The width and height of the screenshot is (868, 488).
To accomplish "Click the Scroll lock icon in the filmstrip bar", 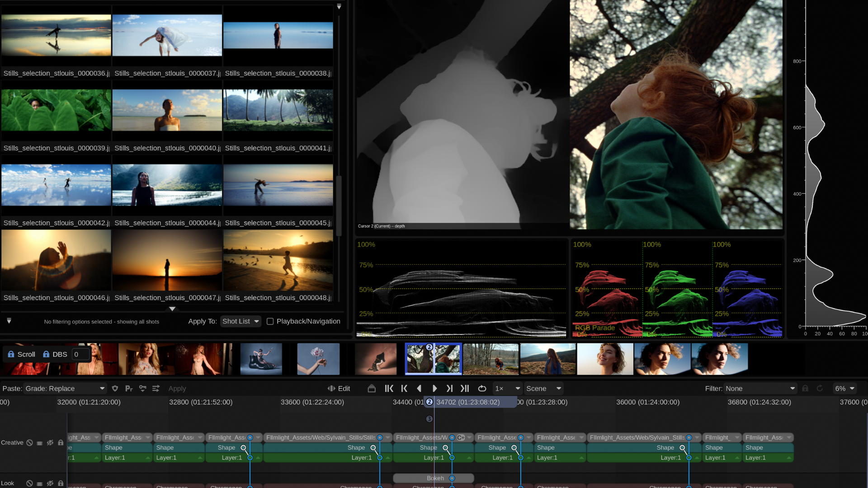I will (11, 354).
